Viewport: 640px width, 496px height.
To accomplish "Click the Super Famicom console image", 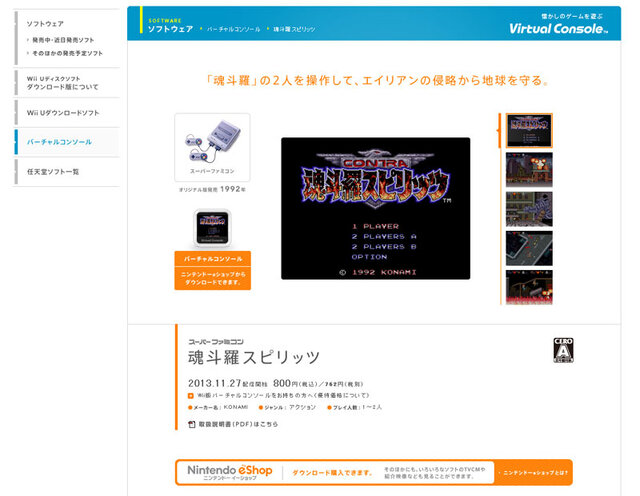I will click(212, 141).
